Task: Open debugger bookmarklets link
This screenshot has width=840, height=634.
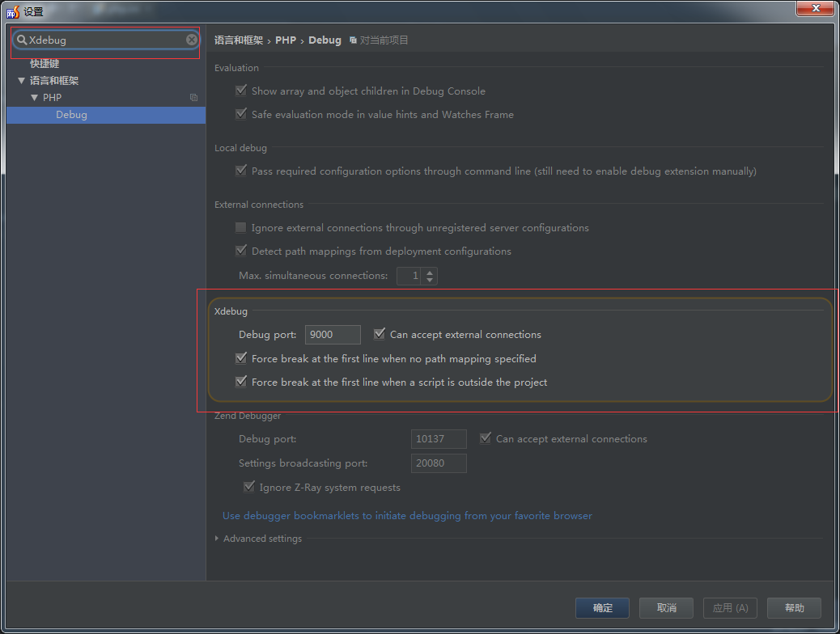Action: (x=407, y=516)
